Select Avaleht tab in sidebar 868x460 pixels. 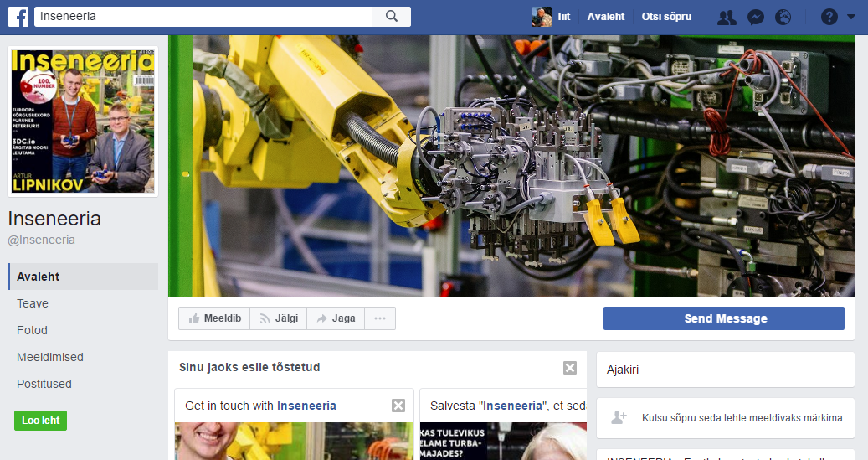[83, 277]
